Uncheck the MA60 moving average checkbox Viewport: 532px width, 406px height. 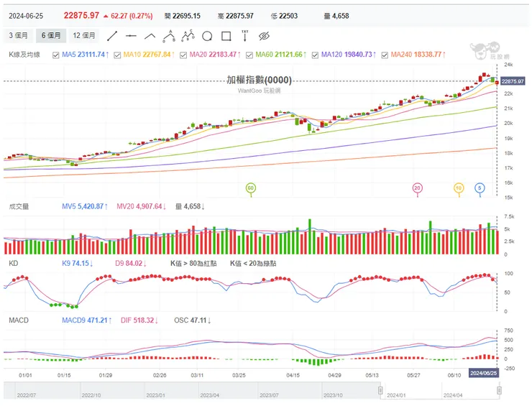point(249,55)
